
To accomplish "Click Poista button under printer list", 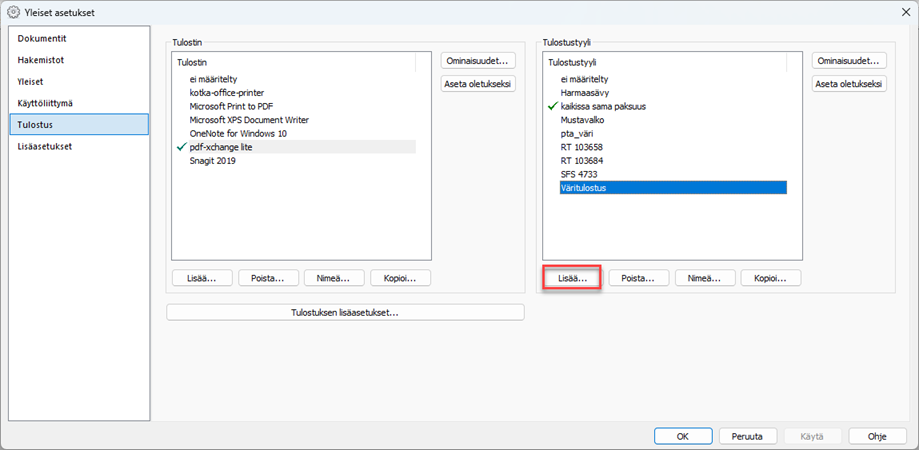I will [x=269, y=278].
